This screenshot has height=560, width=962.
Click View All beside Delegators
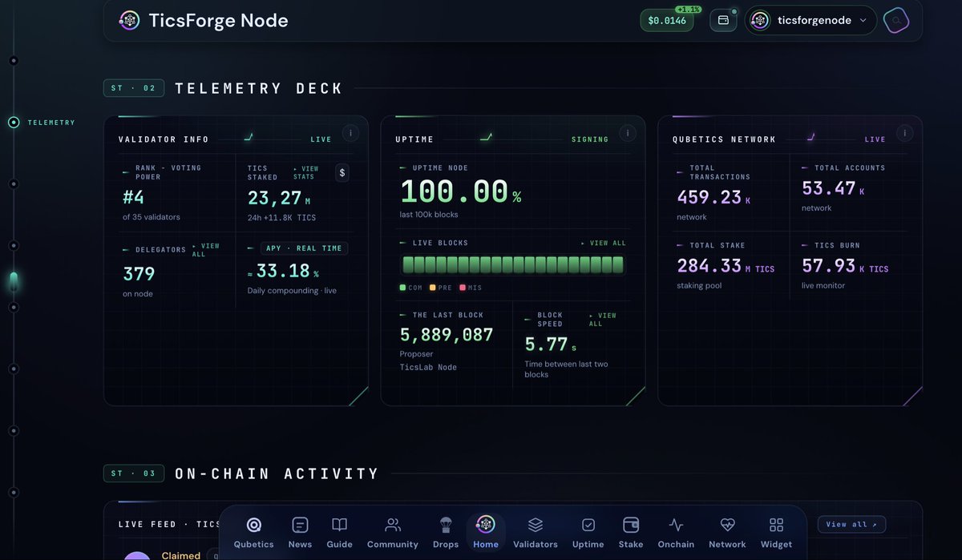click(206, 250)
